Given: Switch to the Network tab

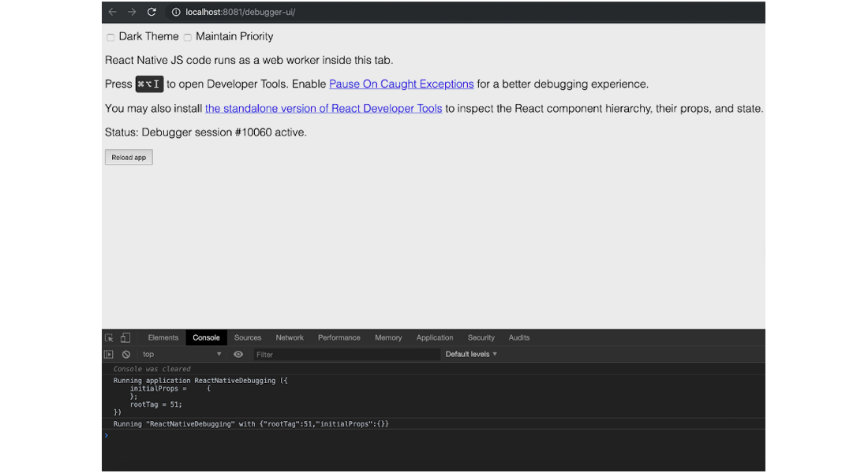Looking at the screenshot, I should coord(290,338).
